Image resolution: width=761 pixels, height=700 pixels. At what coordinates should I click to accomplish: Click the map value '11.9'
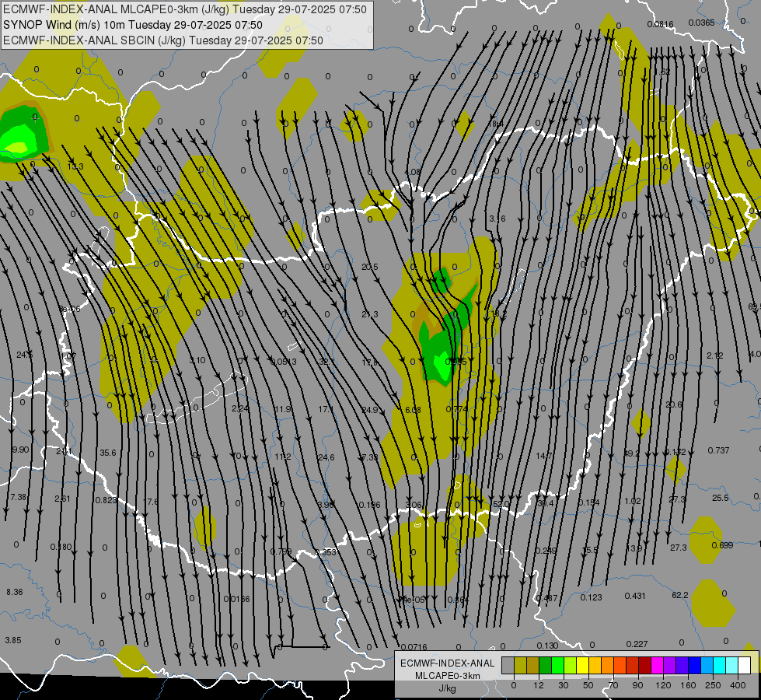coord(283,410)
